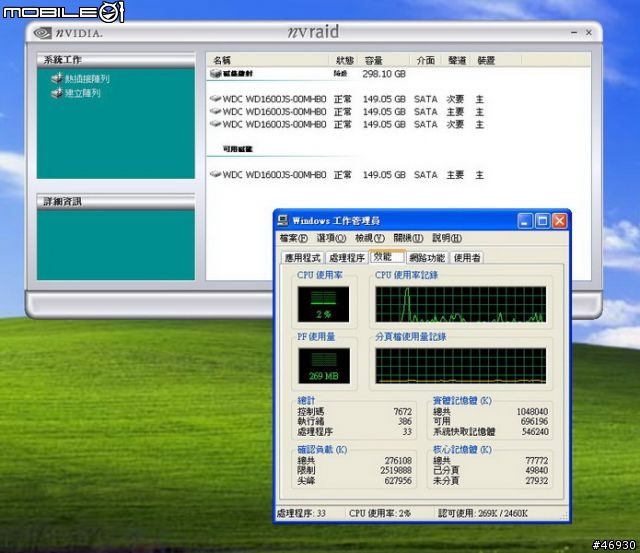This screenshot has width=640, height=553.
Task: Click the commit peak value 627956
Action: point(398,480)
